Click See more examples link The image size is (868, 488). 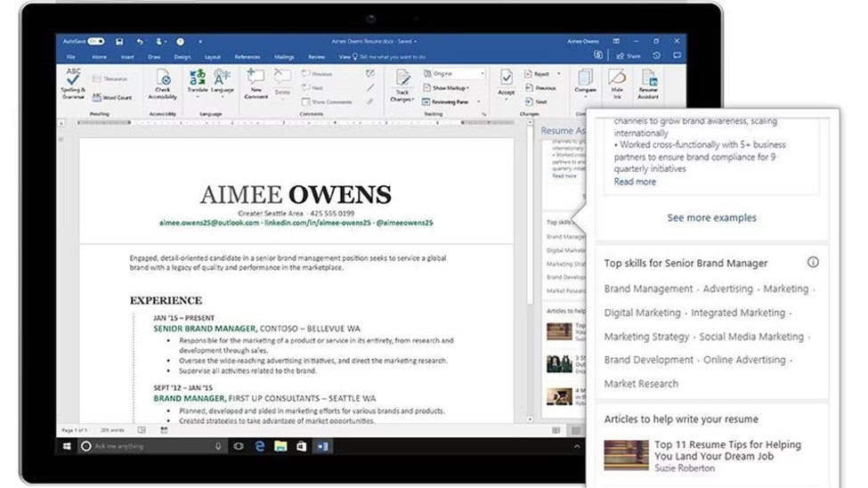click(711, 217)
